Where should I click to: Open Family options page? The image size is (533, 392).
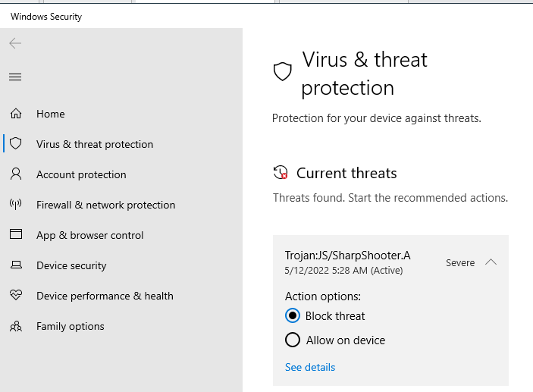[71, 326]
